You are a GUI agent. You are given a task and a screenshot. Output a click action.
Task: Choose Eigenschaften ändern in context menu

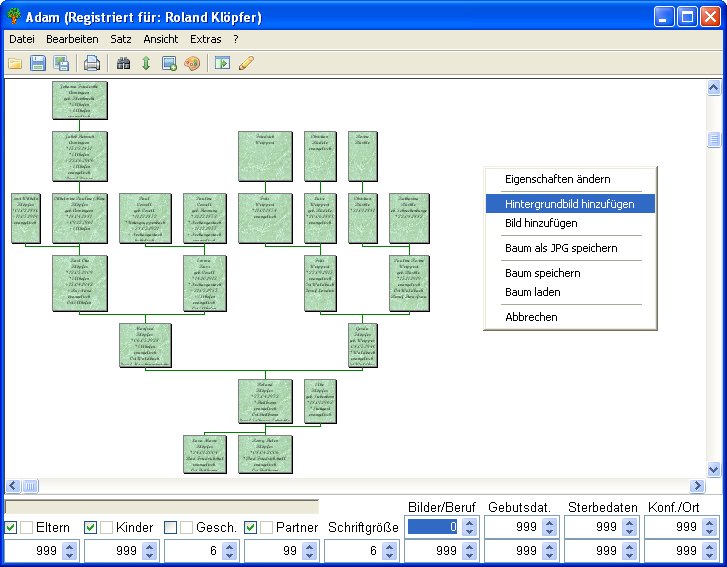[570, 179]
